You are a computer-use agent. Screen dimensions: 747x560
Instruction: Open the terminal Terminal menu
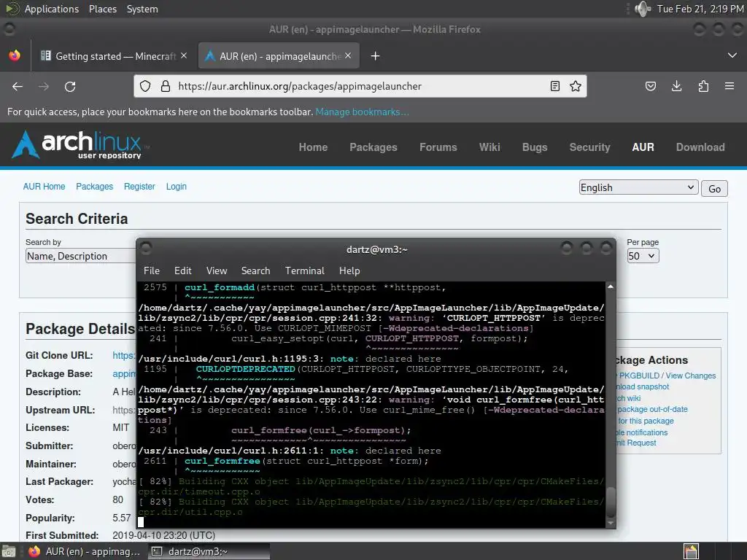point(305,271)
